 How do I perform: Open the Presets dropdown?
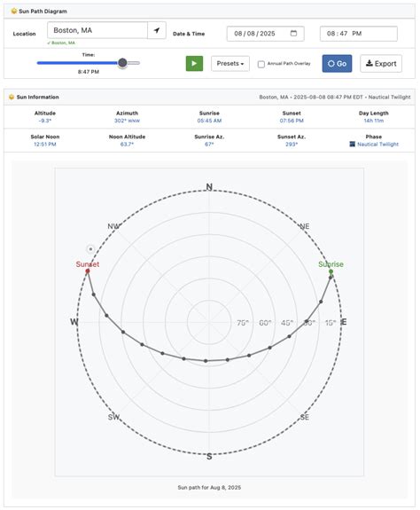click(230, 64)
